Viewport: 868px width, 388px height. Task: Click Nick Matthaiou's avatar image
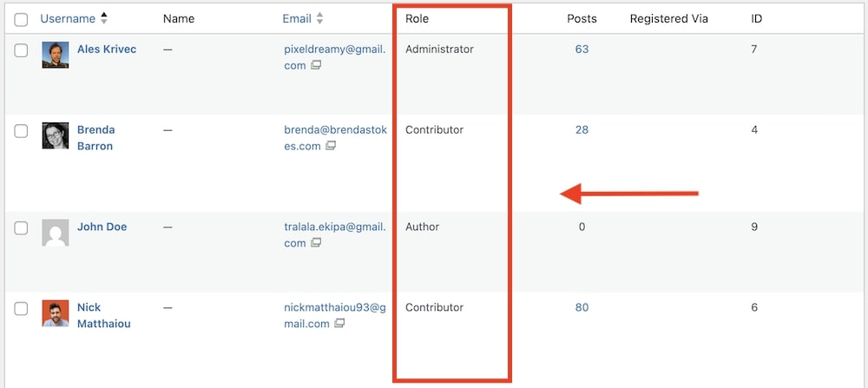pos(56,313)
